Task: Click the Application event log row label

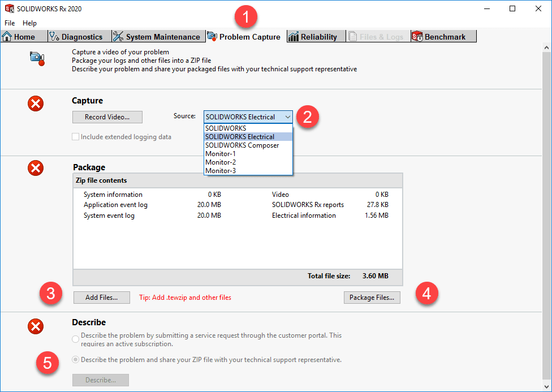Action: coord(115,205)
